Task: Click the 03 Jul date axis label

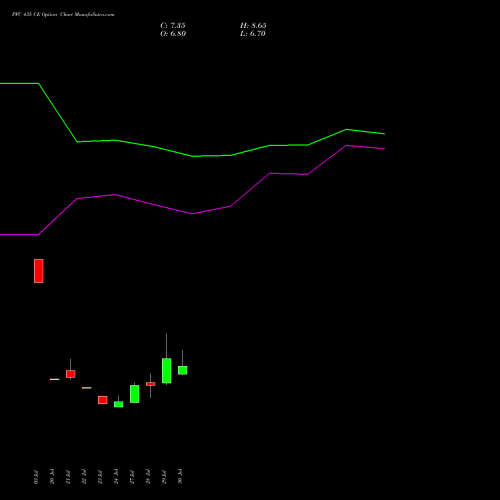Action: tap(36, 477)
